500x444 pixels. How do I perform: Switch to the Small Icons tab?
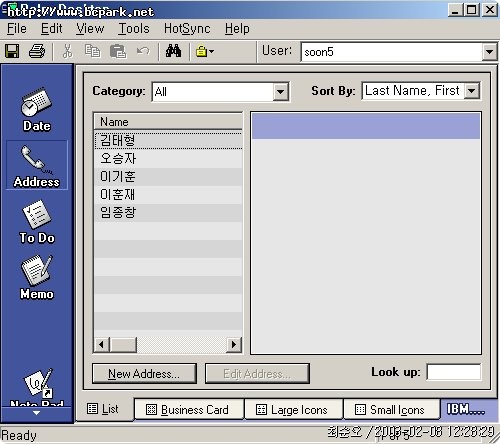coord(391,409)
